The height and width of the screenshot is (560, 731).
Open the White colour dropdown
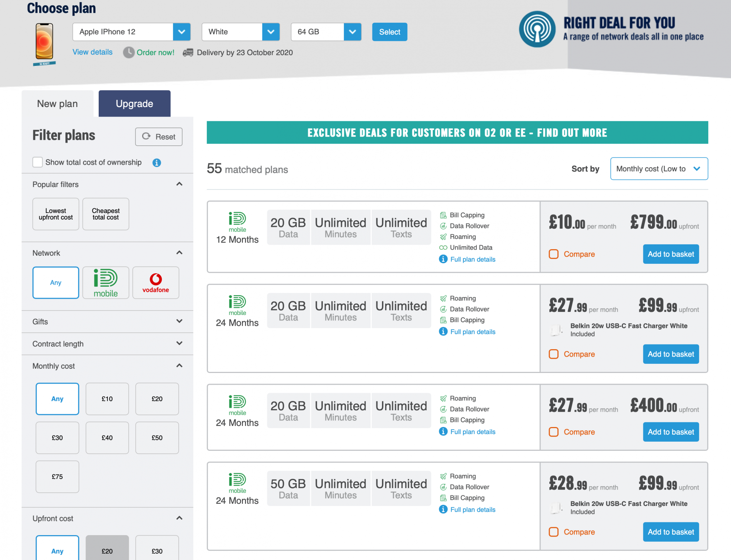[240, 32]
